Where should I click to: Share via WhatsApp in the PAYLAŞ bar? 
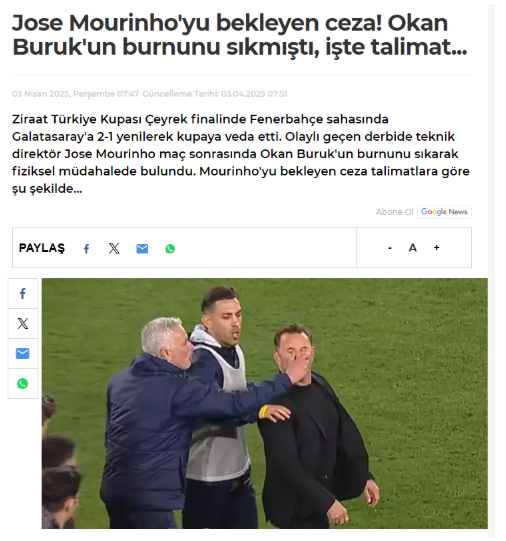coord(170,248)
